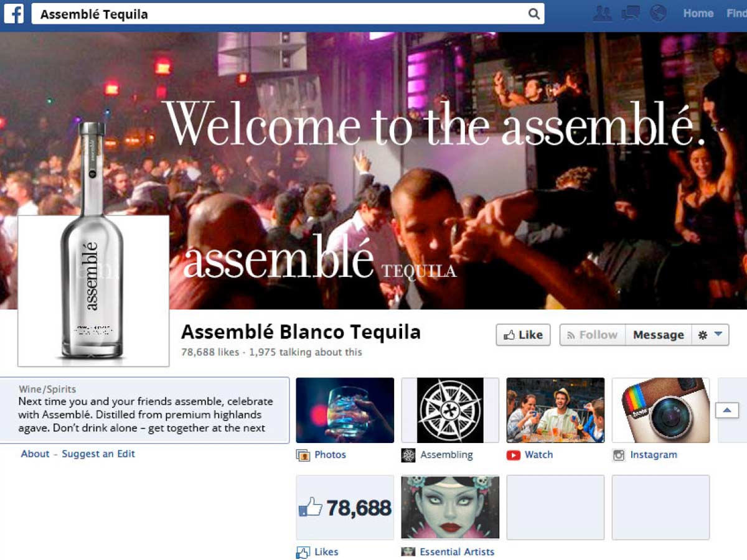Send a Message to the page
This screenshot has height=560, width=747.
pyautogui.click(x=659, y=335)
